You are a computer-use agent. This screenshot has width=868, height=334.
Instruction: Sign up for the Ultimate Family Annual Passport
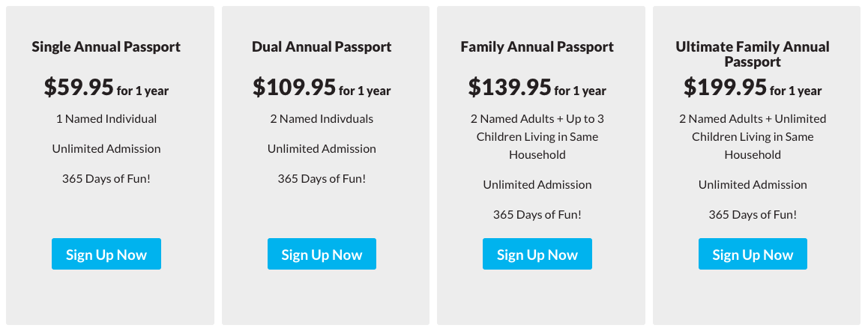[753, 255]
